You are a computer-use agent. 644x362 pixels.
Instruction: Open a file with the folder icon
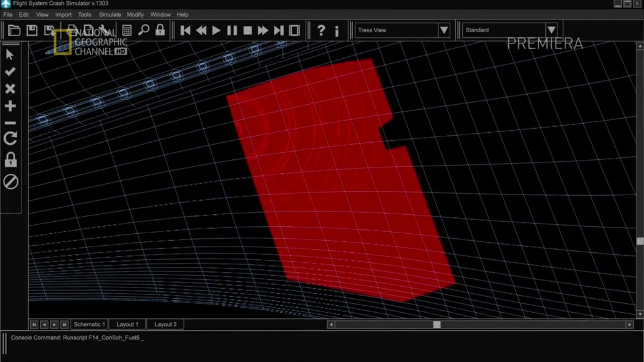click(x=15, y=31)
